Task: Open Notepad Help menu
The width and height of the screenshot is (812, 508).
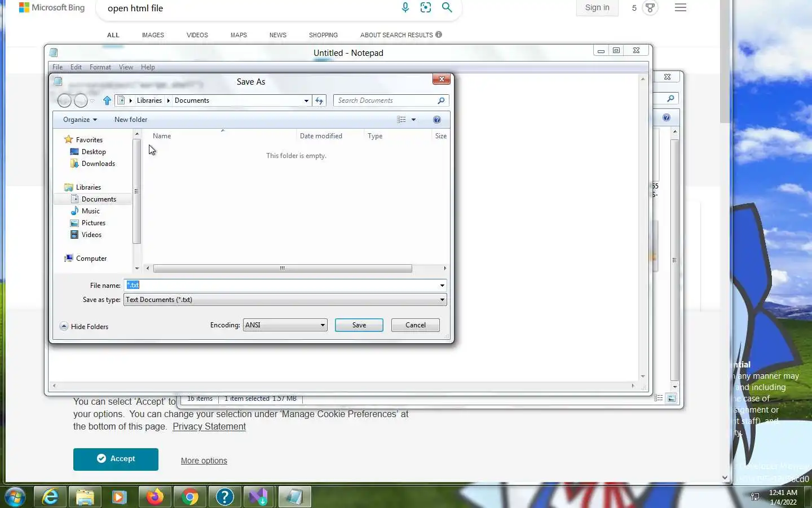Action: (148, 67)
